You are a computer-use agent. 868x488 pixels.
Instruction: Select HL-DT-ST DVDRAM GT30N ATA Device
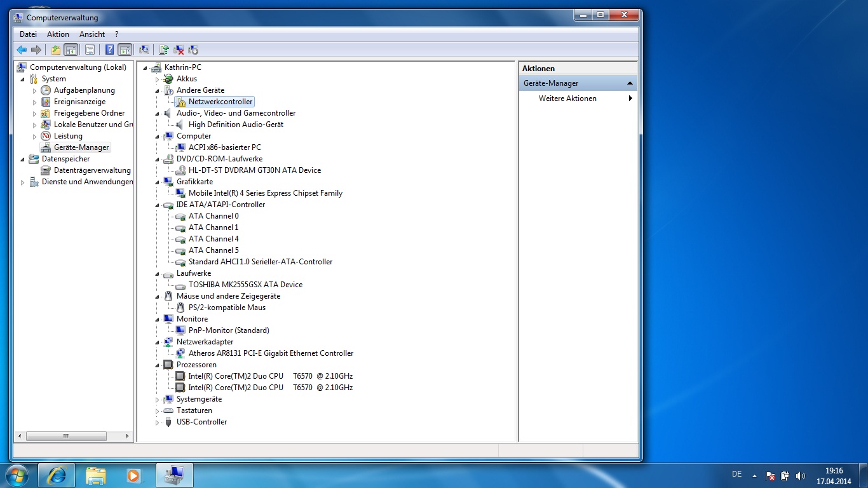click(254, 170)
